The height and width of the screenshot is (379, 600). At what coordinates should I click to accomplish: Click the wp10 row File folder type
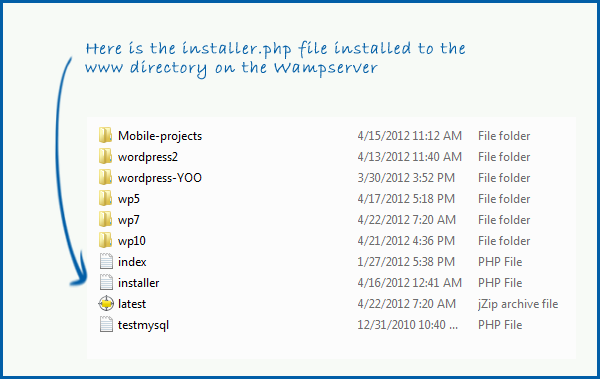tap(504, 241)
